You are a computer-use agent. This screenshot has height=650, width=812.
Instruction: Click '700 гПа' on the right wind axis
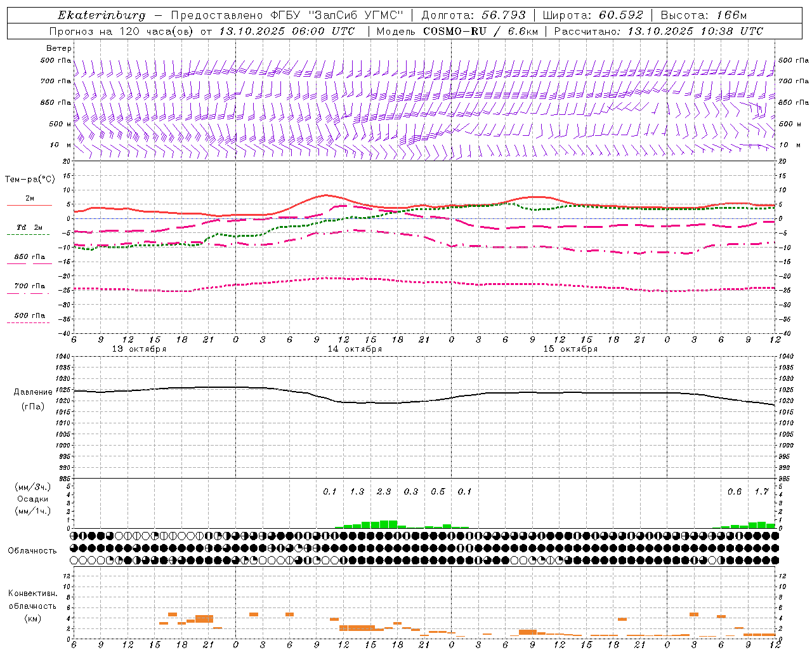click(794, 81)
